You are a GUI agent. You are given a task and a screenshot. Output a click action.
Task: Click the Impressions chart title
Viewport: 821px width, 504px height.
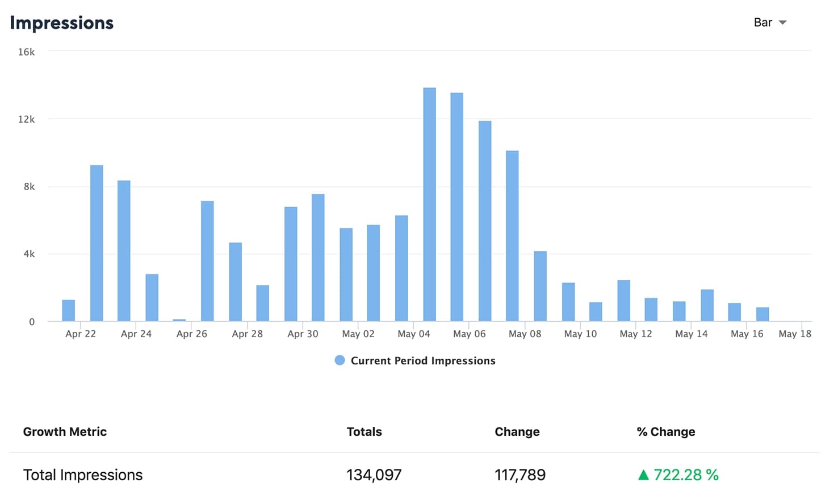[62, 23]
